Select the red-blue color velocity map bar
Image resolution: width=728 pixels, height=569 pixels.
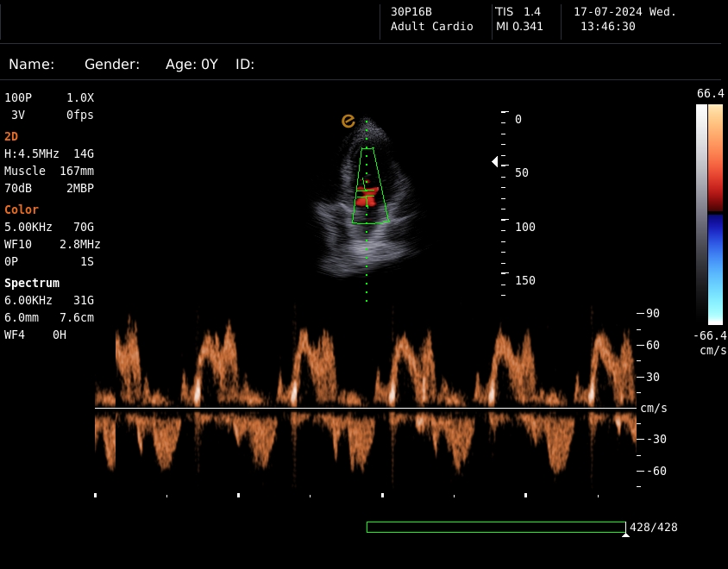coord(716,214)
